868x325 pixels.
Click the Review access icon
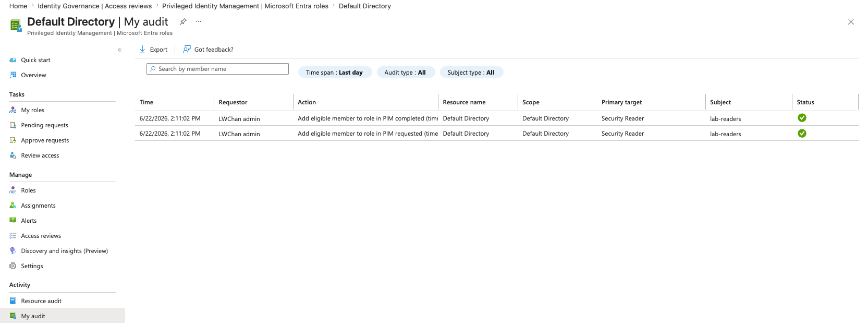(x=13, y=155)
